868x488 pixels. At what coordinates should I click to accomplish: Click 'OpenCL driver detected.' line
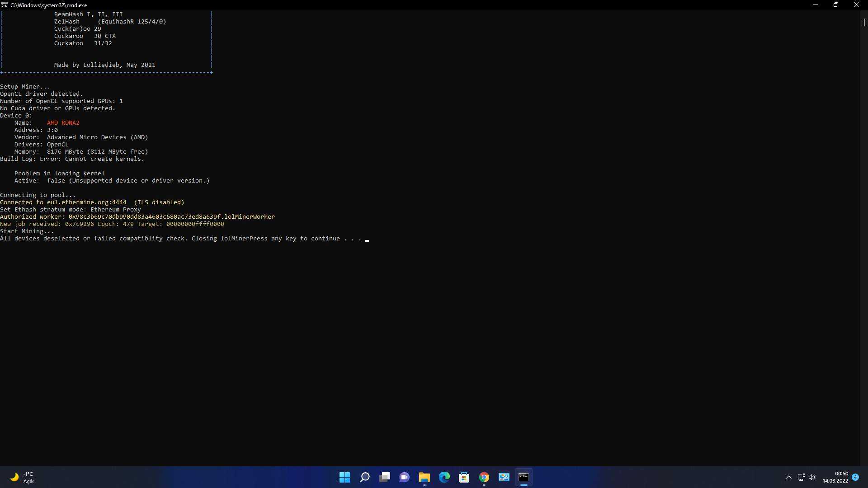click(42, 94)
